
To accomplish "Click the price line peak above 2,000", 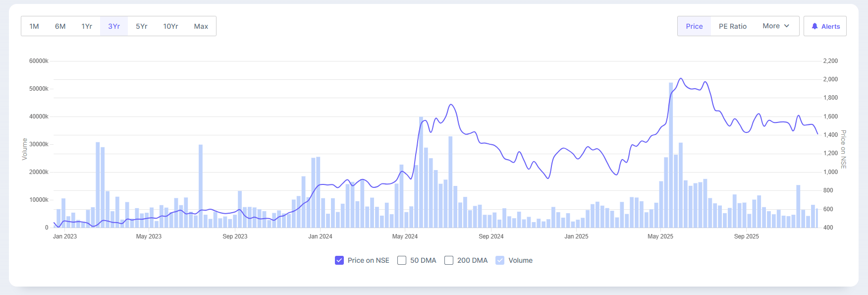I will click(681, 79).
